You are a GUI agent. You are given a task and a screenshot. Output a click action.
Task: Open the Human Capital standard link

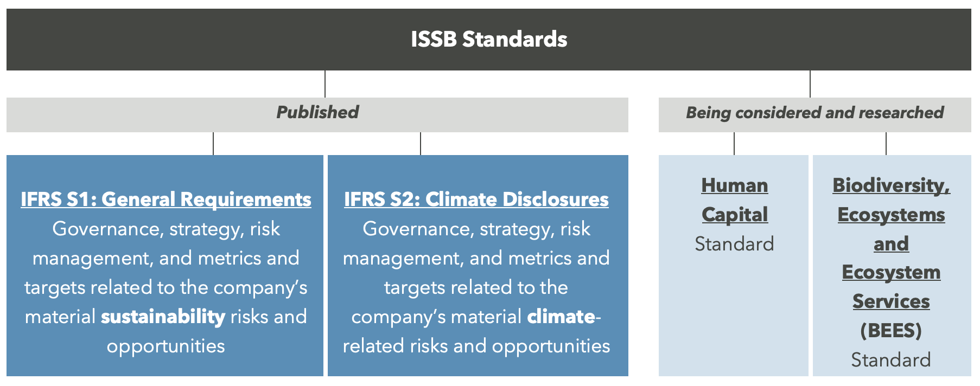(735, 200)
